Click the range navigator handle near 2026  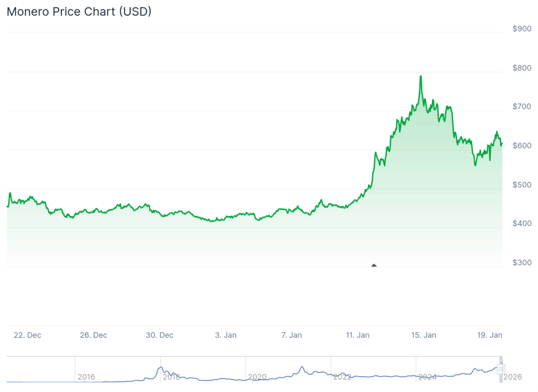click(501, 369)
